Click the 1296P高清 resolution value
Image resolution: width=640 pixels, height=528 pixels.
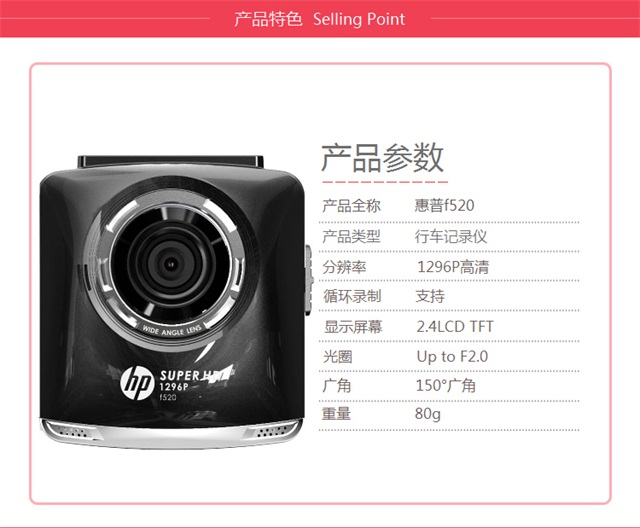(x=453, y=267)
